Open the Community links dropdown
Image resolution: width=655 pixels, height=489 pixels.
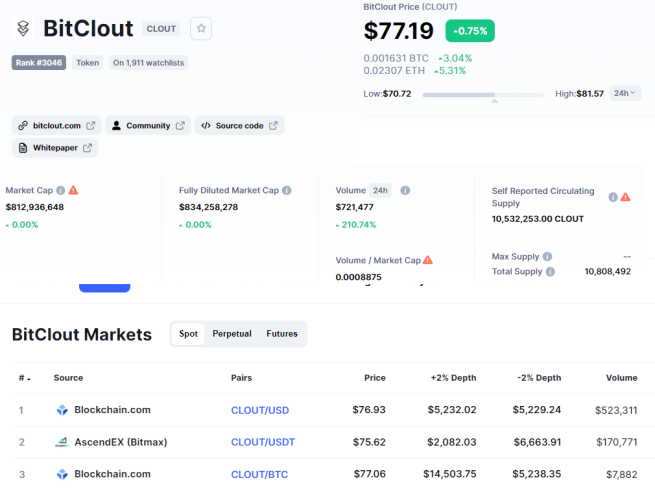pyautogui.click(x=148, y=125)
